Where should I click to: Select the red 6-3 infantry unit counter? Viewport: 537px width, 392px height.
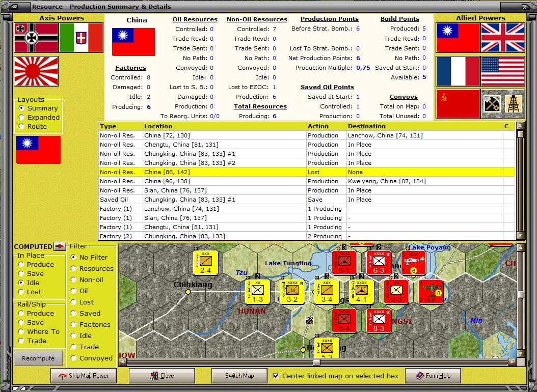coord(379,262)
